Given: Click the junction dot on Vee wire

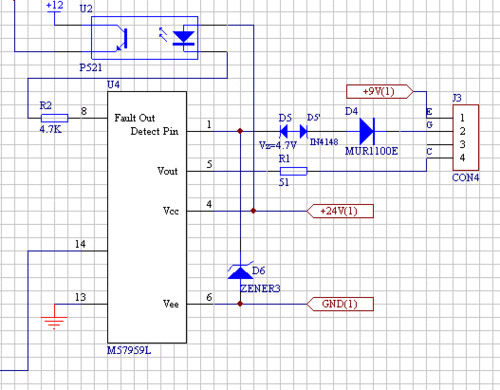Looking at the screenshot, I should click(x=240, y=304).
